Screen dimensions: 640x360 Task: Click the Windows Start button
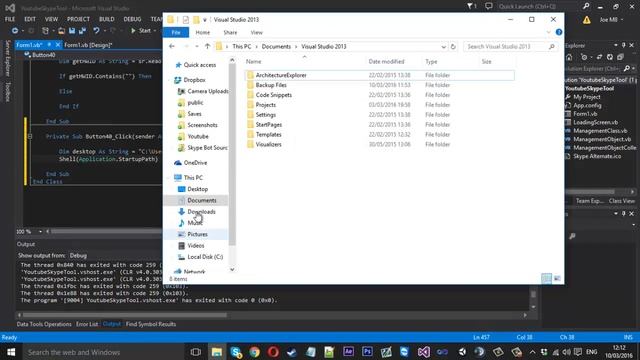[x=11, y=352]
